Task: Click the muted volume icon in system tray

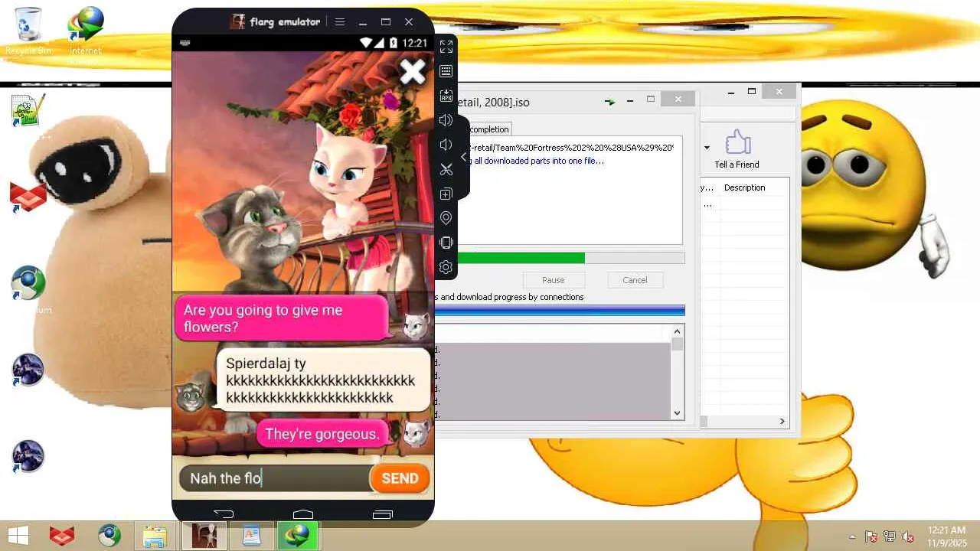Action: click(x=908, y=536)
